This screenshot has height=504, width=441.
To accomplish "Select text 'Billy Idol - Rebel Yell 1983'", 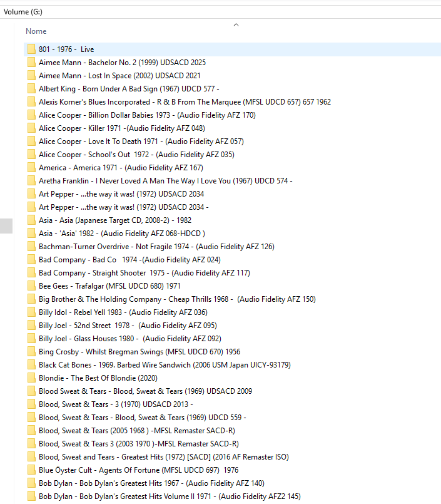I will pos(81,312).
